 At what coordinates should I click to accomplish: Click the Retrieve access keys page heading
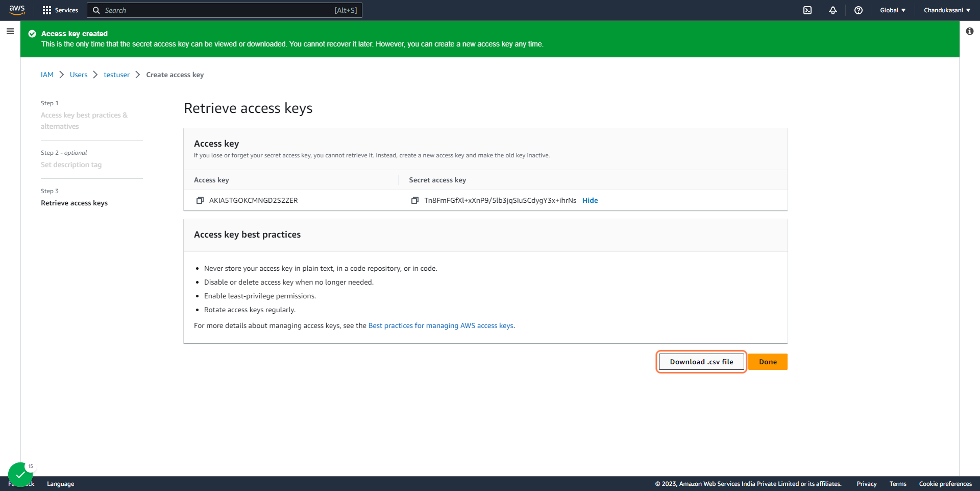click(248, 108)
